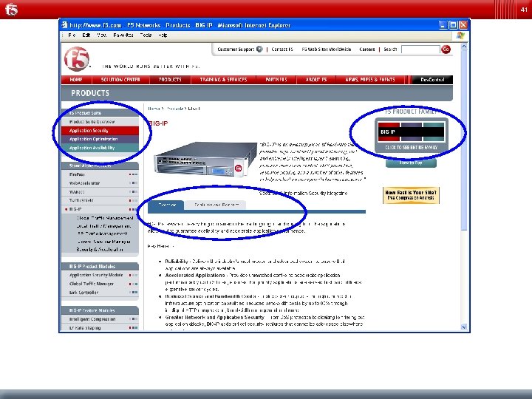The height and width of the screenshot is (399, 532).
Task: Select Application Security in sidebar
Action: (100, 131)
